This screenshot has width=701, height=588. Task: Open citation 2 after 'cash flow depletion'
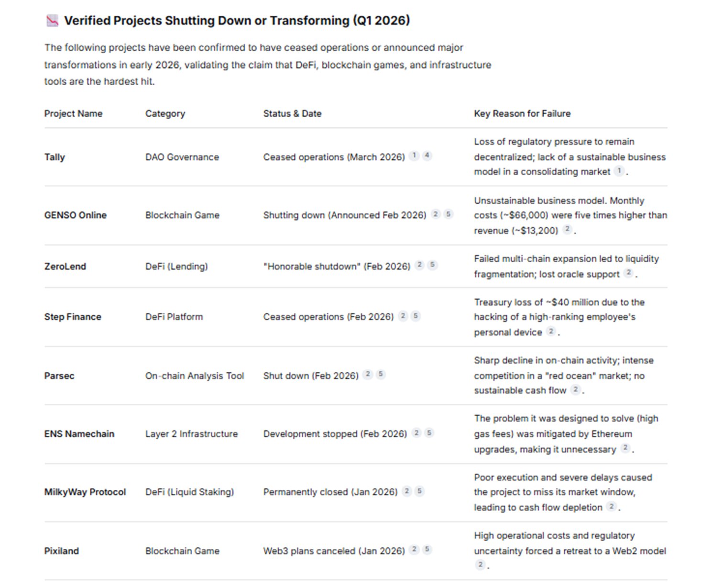point(612,506)
